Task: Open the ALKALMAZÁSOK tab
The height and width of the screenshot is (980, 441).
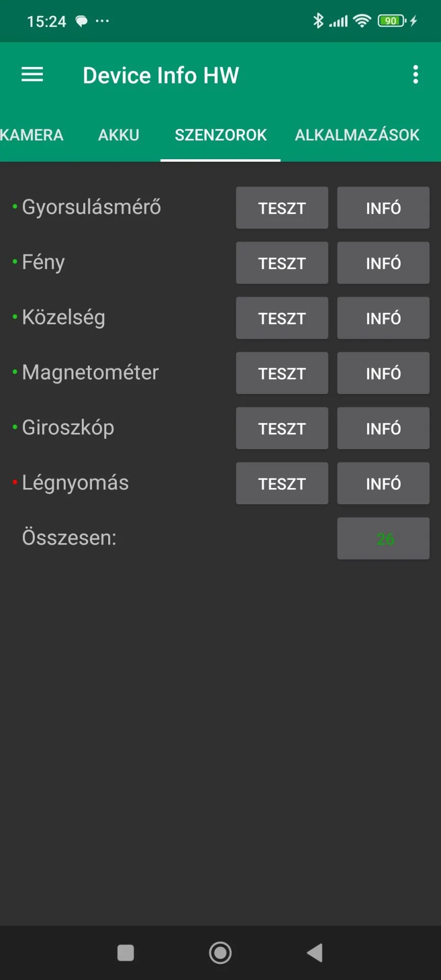Action: click(x=357, y=135)
